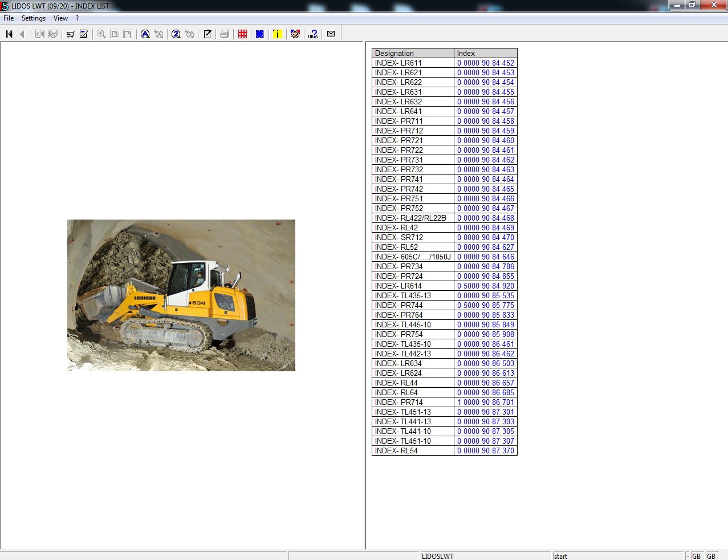This screenshot has width=728, height=560.
Task: Select the 'INDEX- TL451-13' designation cell
Action: pyautogui.click(x=413, y=412)
